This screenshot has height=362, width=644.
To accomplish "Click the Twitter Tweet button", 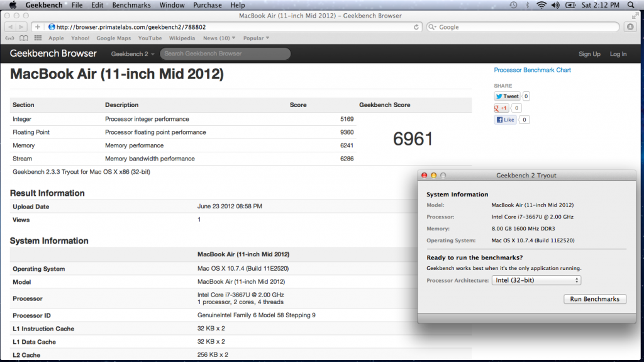I will pyautogui.click(x=508, y=96).
